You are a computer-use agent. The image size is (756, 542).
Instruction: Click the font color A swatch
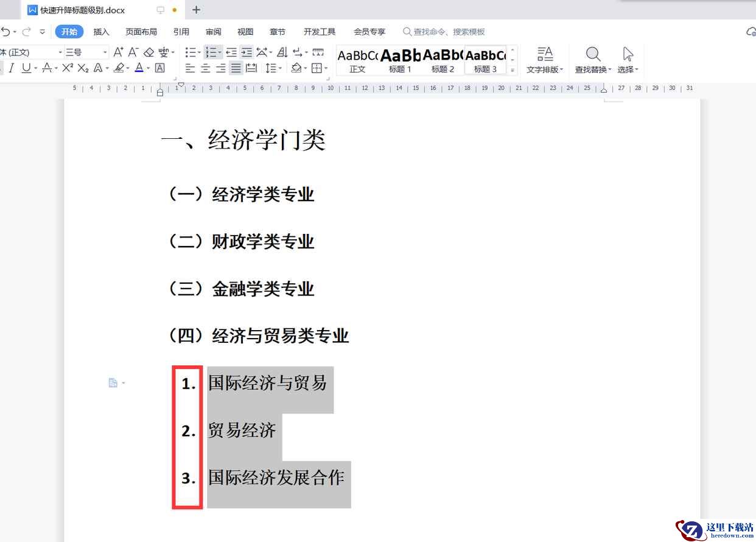pyautogui.click(x=139, y=68)
